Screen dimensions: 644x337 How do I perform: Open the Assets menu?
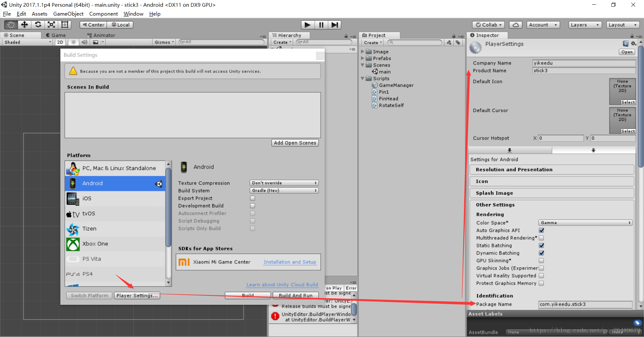click(40, 14)
